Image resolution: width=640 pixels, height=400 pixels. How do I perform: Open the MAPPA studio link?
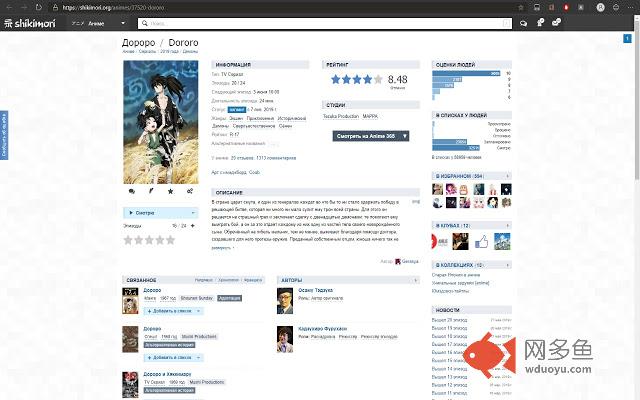pyautogui.click(x=371, y=116)
